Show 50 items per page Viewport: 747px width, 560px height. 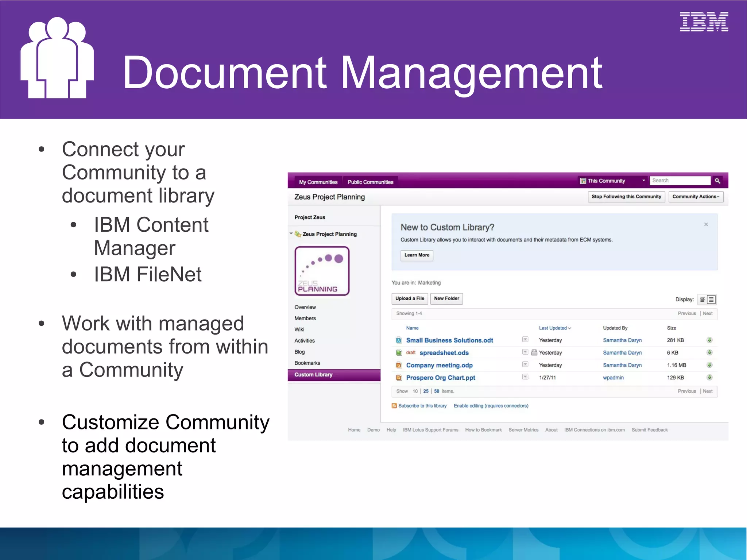[x=437, y=391]
